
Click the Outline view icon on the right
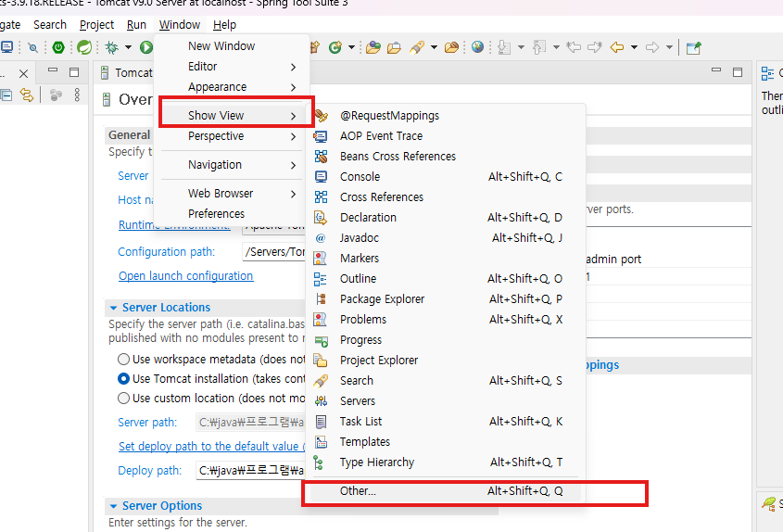tap(767, 74)
